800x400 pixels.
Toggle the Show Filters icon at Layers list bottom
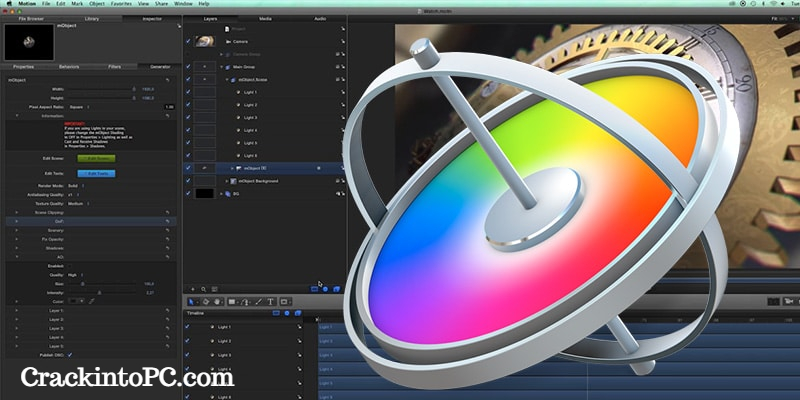tap(336, 289)
